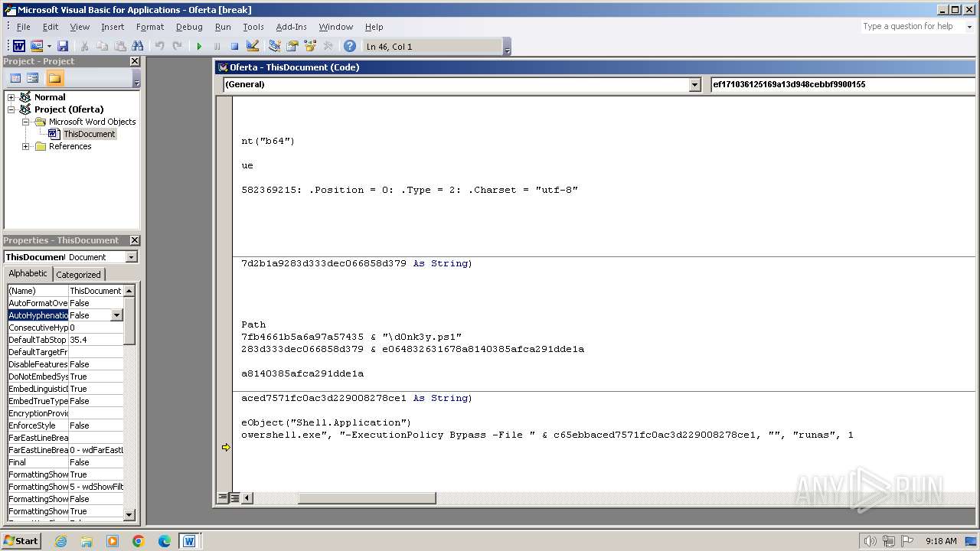
Task: Click the Toolbox toolbar icon
Action: [x=328, y=47]
